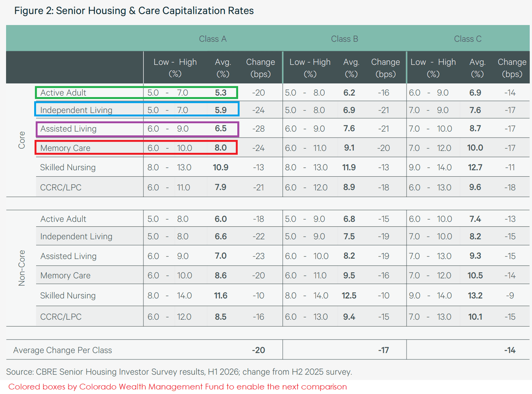Click Core CCRC/LPC Class B average 8.9
Screen dimensions: 532x394
coord(349,187)
